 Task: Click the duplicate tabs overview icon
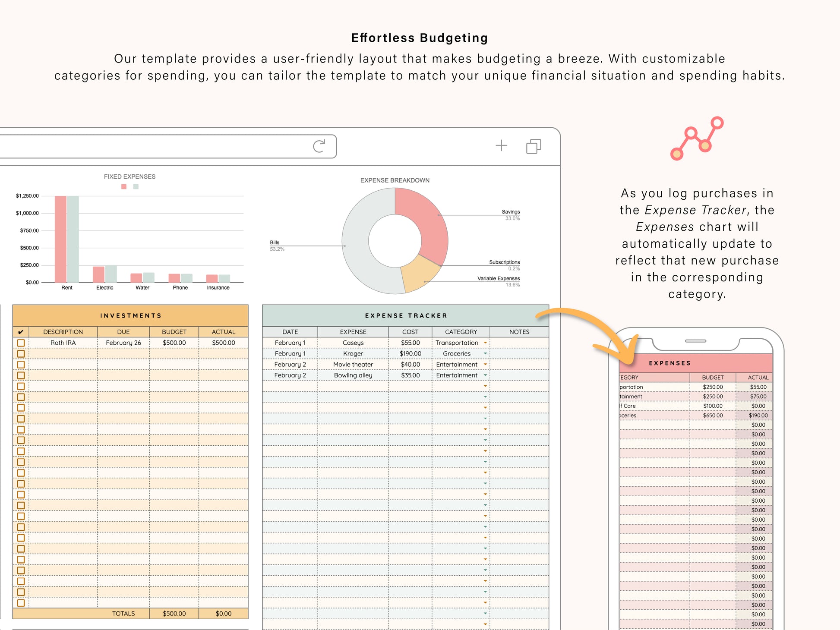(534, 146)
